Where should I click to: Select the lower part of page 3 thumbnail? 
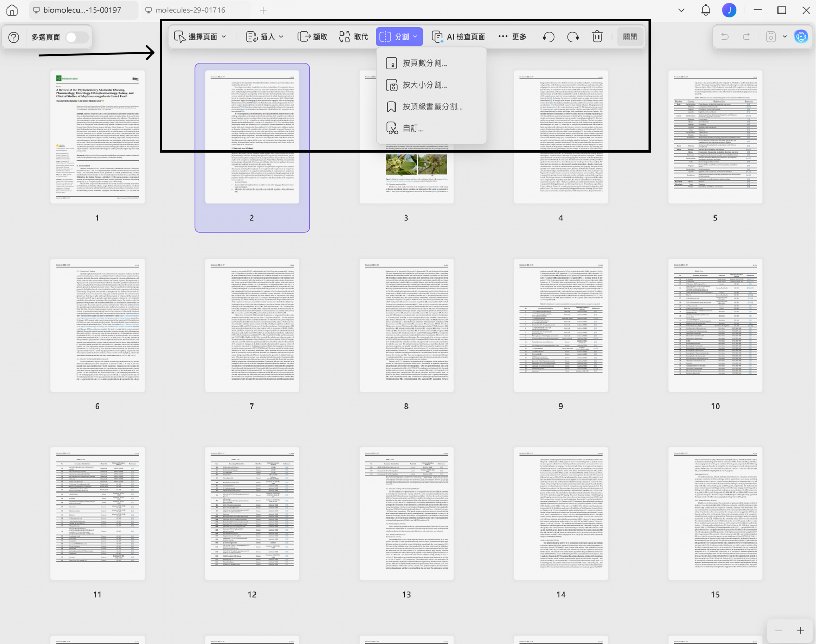pyautogui.click(x=406, y=174)
